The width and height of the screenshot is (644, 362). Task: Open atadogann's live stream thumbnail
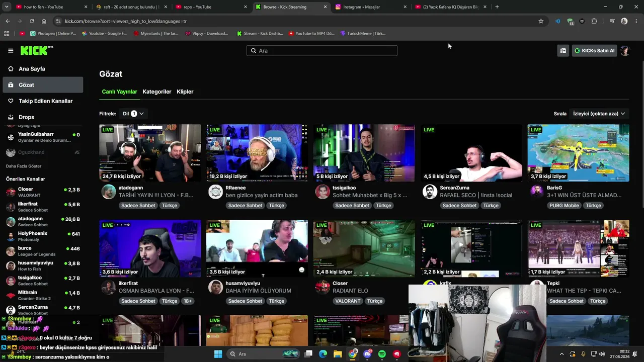click(x=150, y=153)
